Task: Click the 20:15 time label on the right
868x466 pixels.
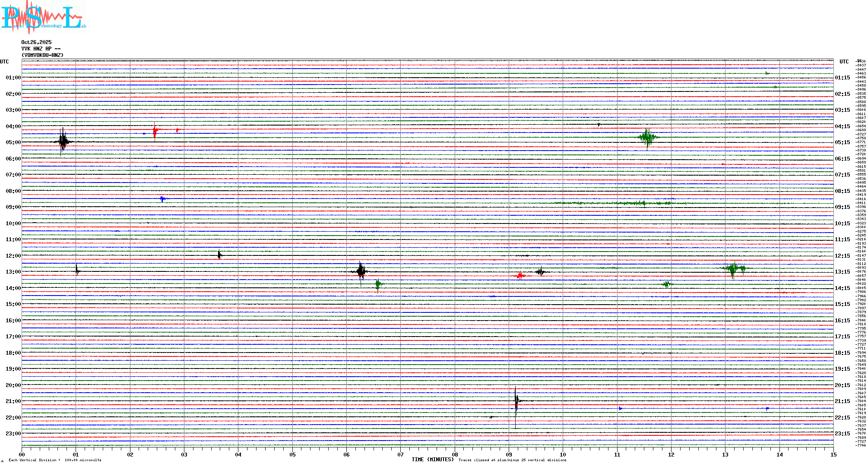Action: pos(842,385)
